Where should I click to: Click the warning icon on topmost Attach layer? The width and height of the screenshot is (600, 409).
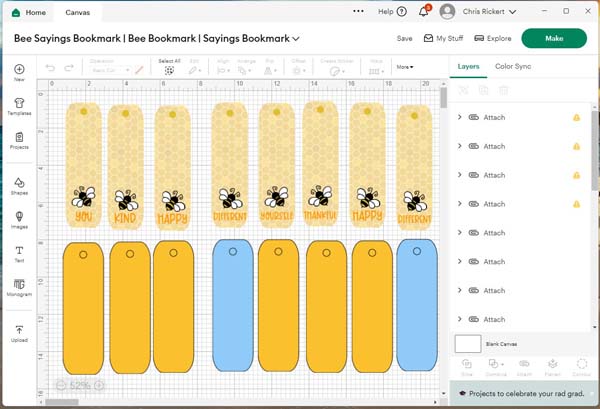point(576,117)
